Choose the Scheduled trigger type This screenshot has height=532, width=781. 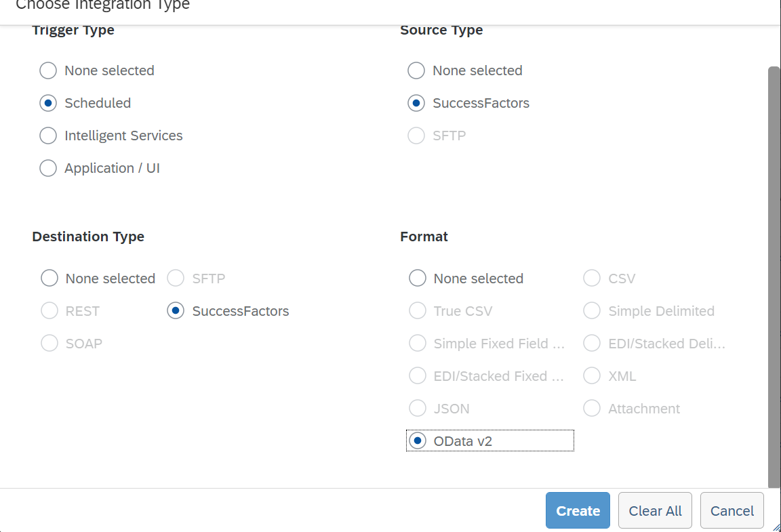(x=48, y=103)
